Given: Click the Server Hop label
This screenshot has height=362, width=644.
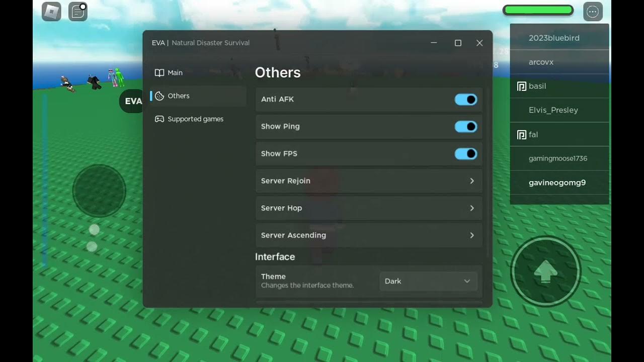Looking at the screenshot, I should click(x=281, y=208).
